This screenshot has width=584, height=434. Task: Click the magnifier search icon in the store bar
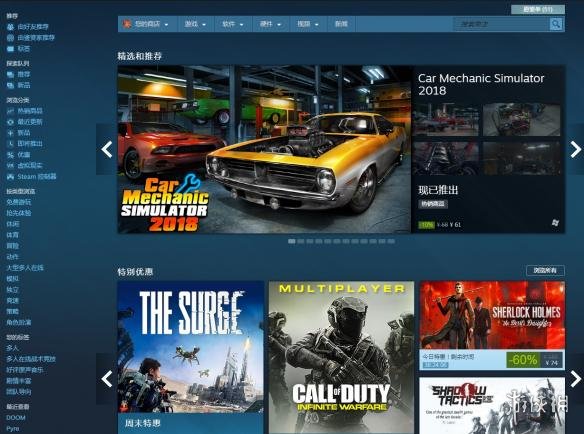click(x=556, y=24)
